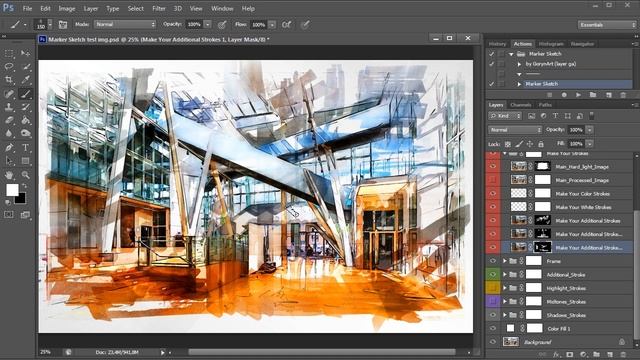This screenshot has width=640, height=360.
Task: Click the zoom percentage field 25%
Action: [45, 352]
